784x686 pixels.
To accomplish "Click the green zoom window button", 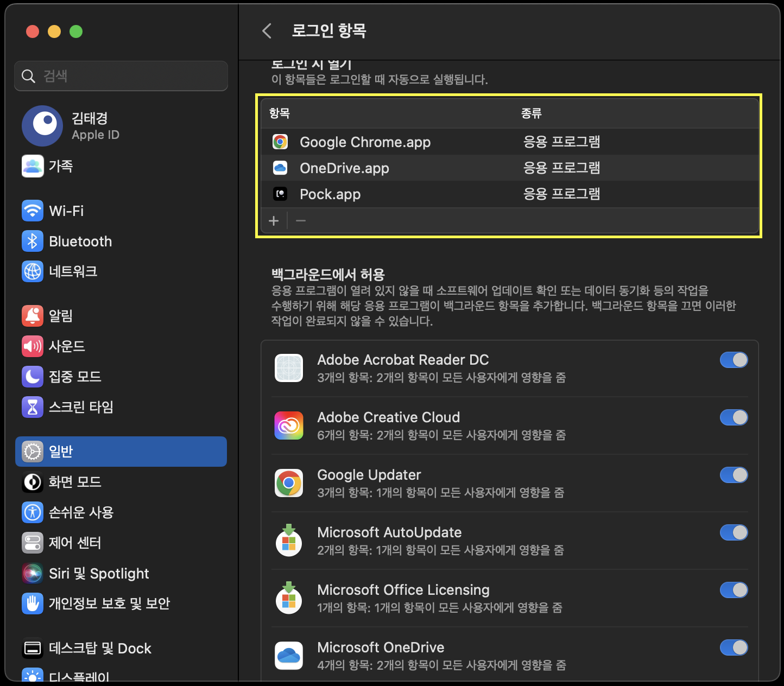I will 76,31.
